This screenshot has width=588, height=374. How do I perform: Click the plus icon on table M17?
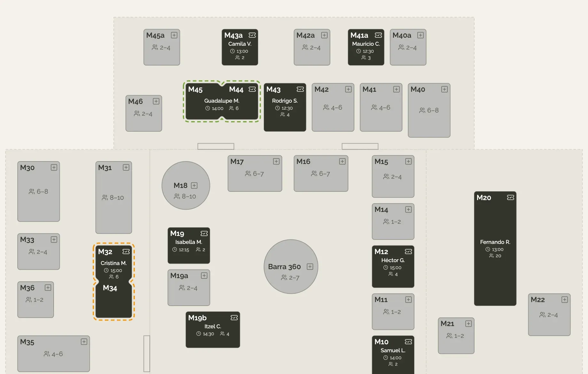point(276,161)
